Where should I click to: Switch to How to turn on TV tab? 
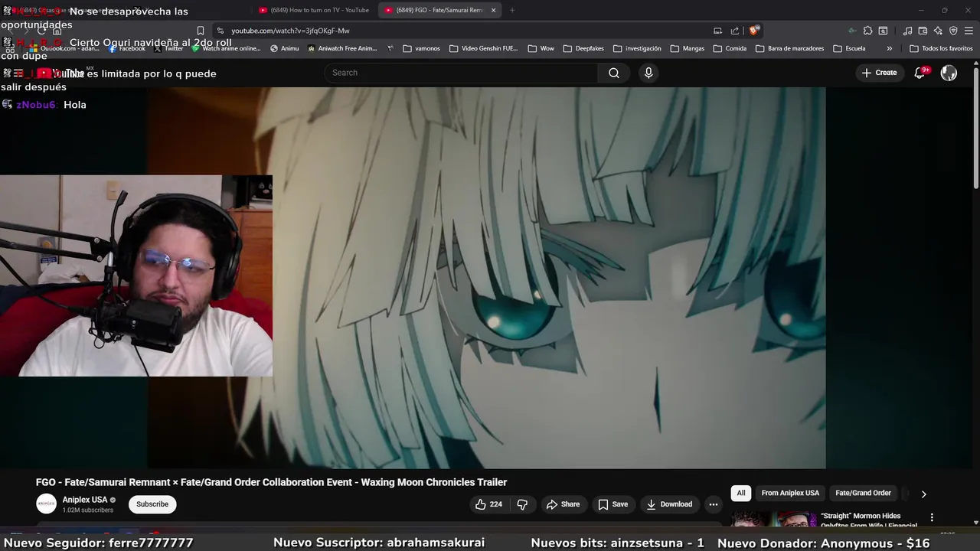point(314,10)
